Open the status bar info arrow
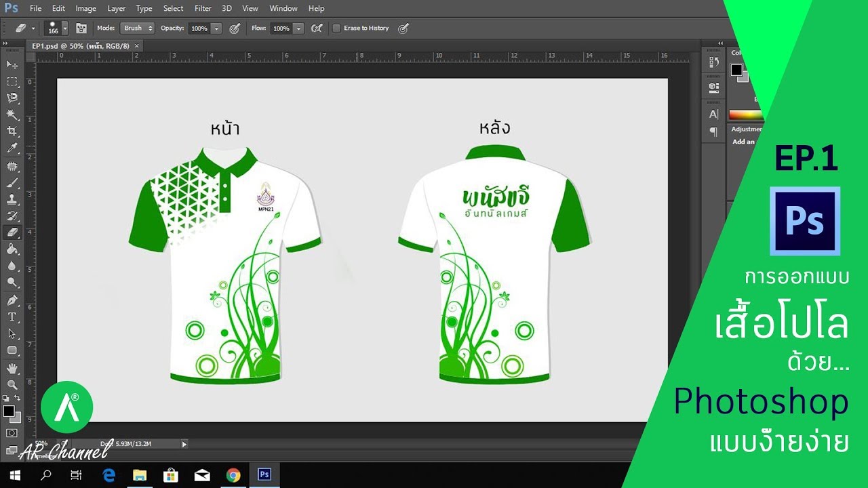868x488 pixels. [184, 444]
